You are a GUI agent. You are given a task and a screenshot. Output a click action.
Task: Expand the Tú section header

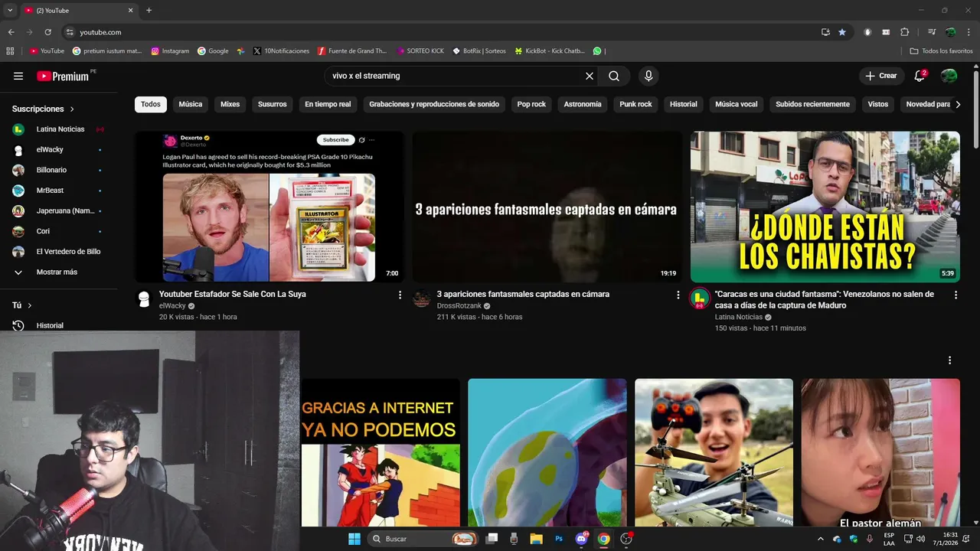[x=22, y=305]
